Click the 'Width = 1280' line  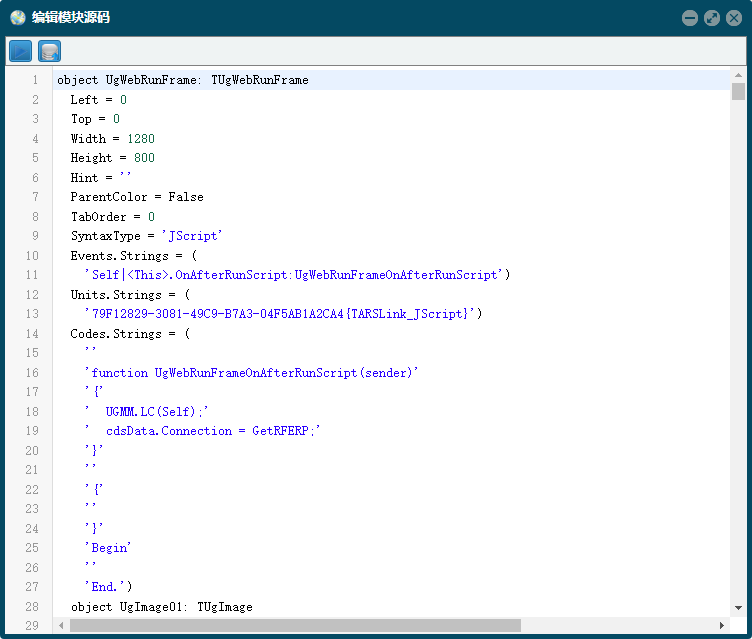112,139
